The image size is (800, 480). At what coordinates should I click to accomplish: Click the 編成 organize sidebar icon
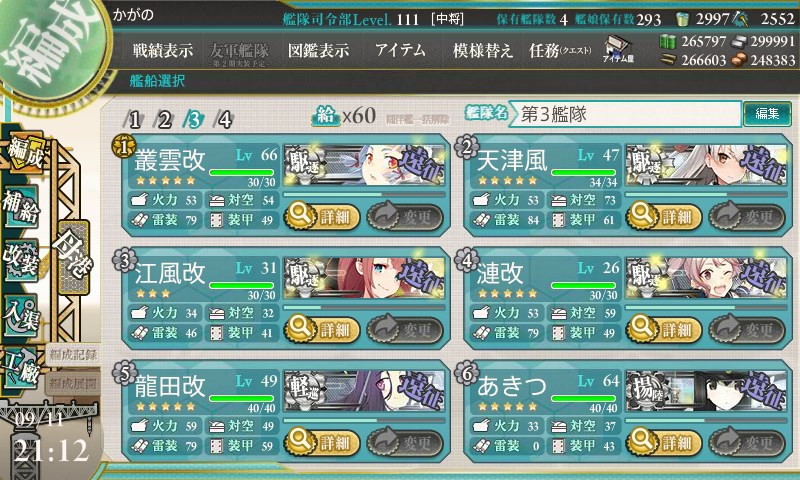[26, 152]
